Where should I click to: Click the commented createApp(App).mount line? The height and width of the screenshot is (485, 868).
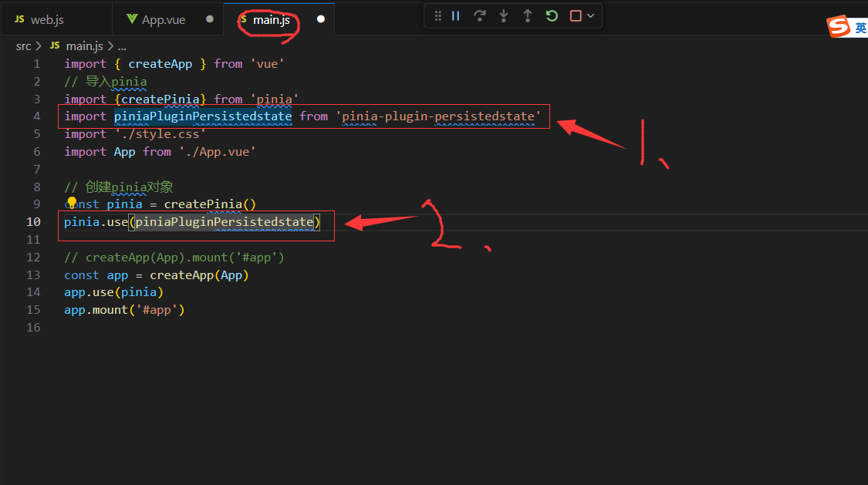174,258
